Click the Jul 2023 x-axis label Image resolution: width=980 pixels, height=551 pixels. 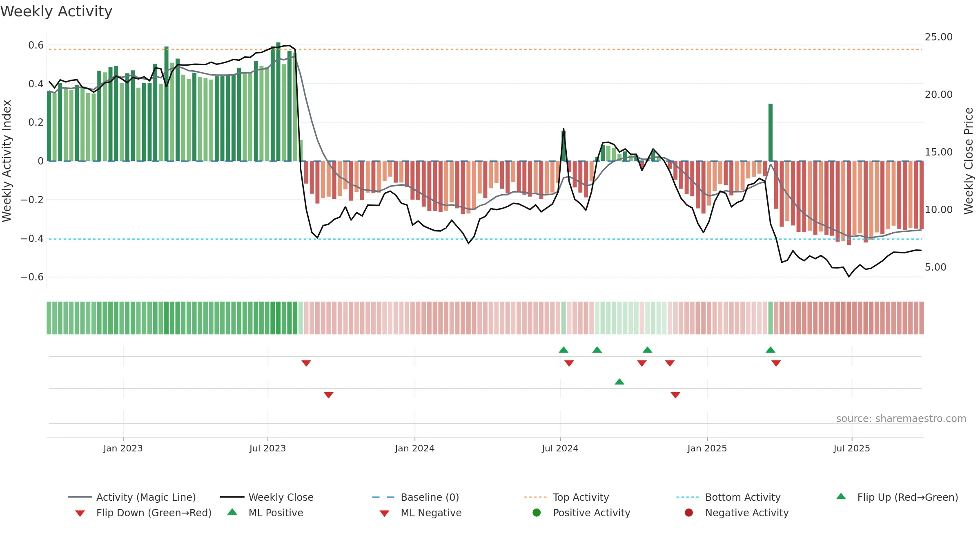coord(268,448)
